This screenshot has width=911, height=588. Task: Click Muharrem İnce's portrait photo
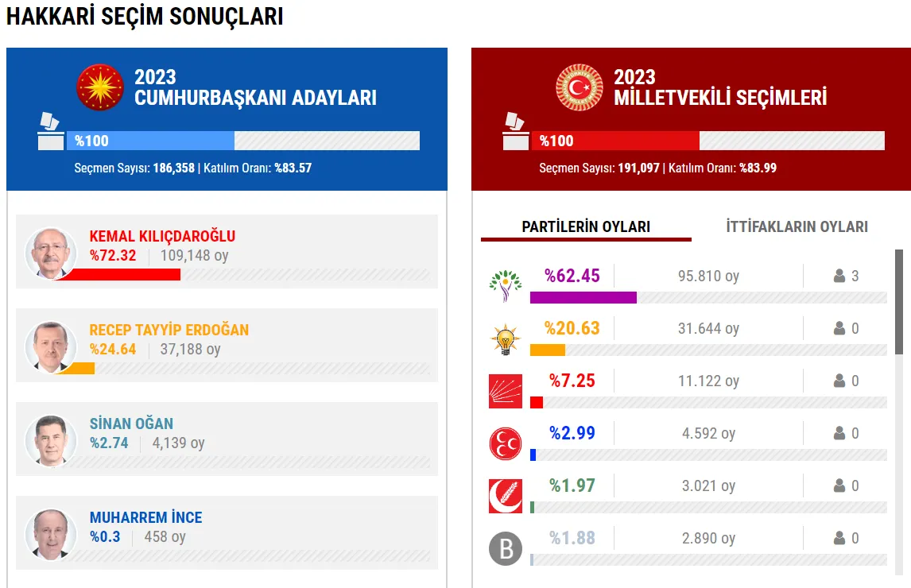pos(51,534)
